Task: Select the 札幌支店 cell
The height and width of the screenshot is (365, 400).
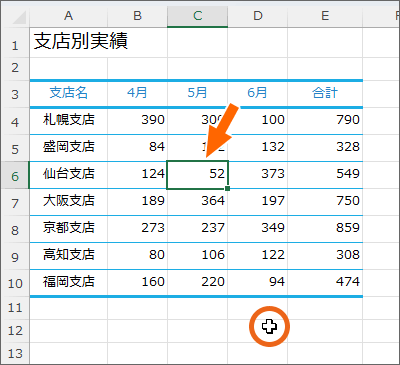Action: (x=69, y=121)
